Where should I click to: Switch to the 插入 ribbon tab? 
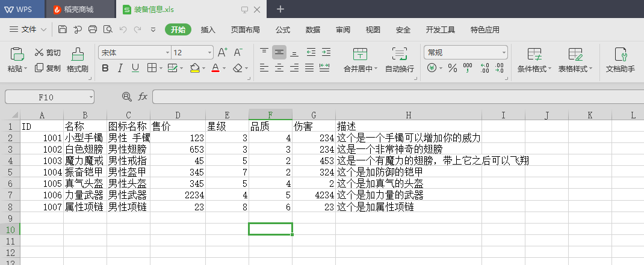point(208,29)
